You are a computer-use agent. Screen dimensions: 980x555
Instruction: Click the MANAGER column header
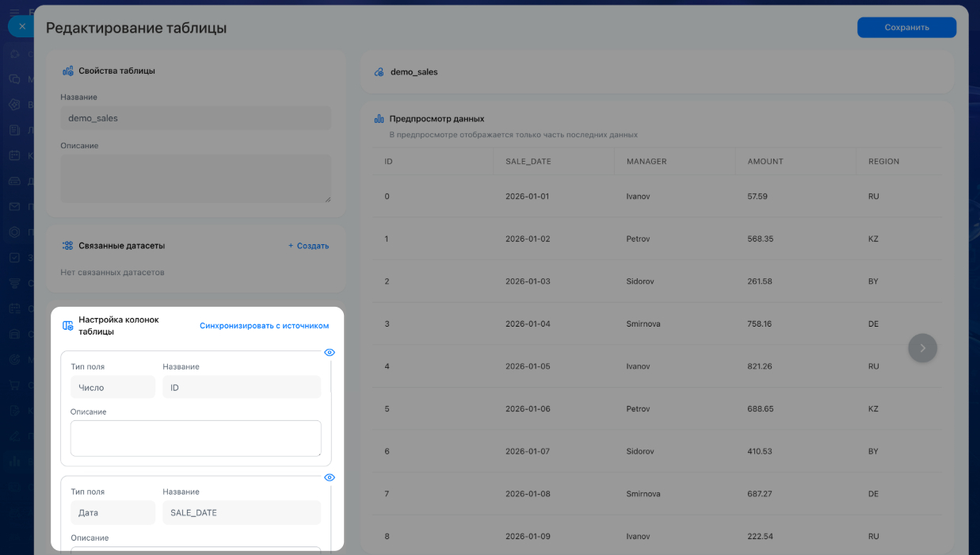pos(646,162)
